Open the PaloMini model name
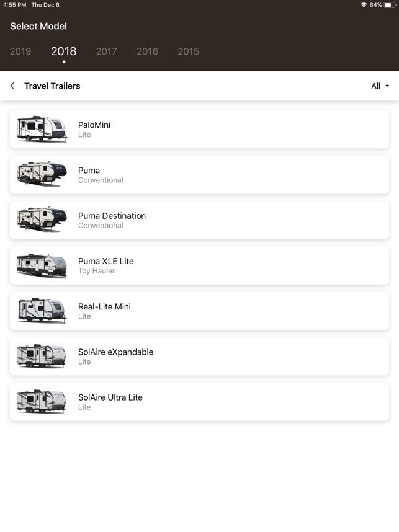The width and height of the screenshot is (399, 532). tap(94, 125)
